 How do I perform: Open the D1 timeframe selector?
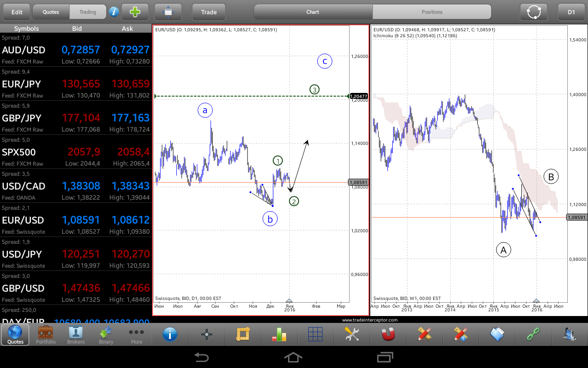[x=571, y=12]
